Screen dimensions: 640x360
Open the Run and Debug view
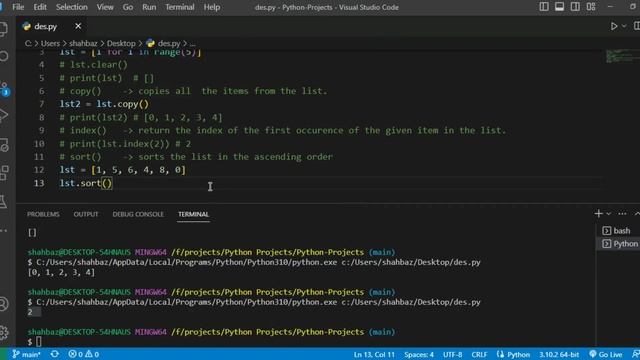[4, 116]
